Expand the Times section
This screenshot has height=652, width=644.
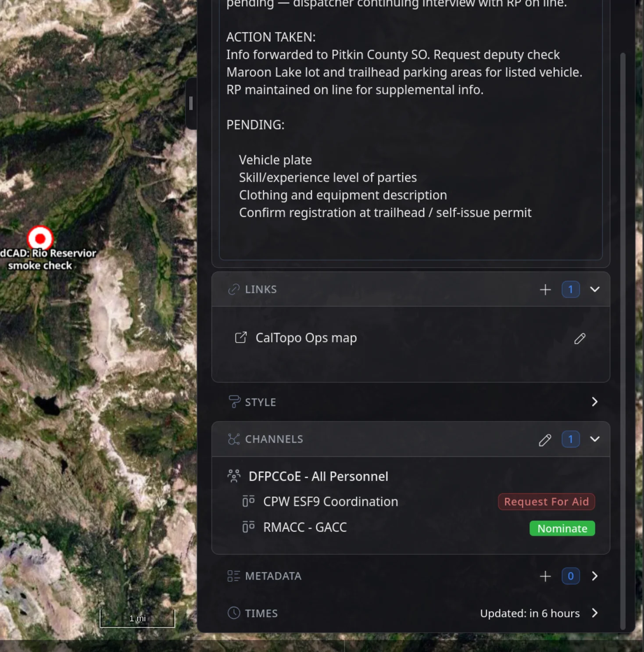click(594, 613)
